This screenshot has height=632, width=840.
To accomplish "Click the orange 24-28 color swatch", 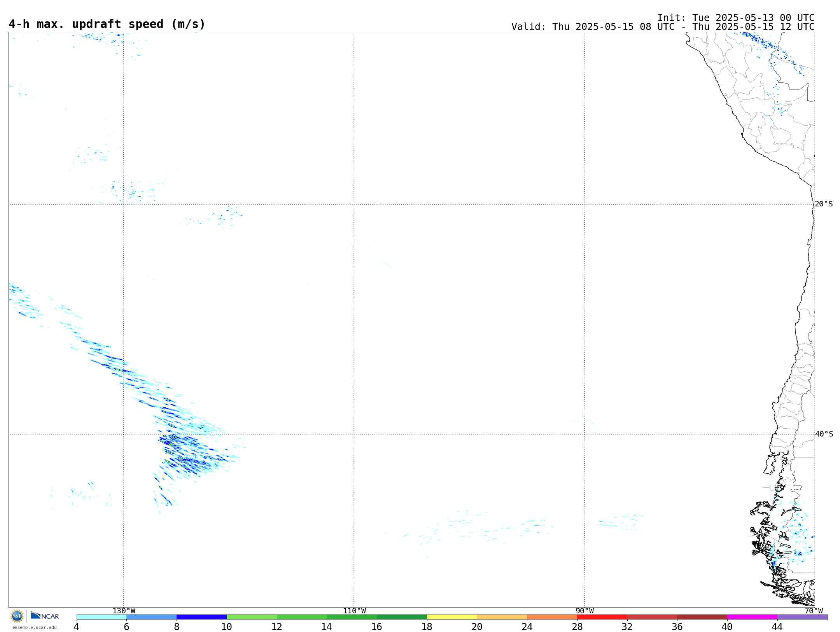I will click(x=552, y=617).
